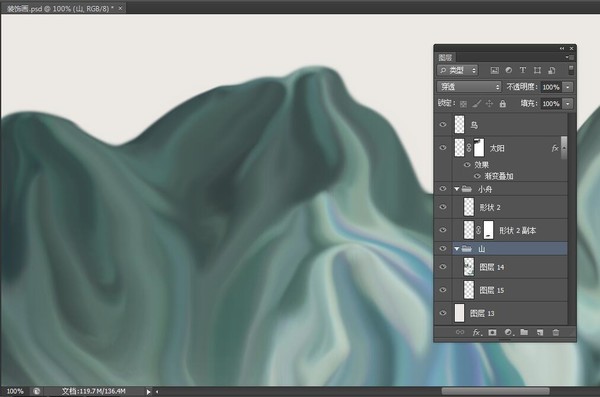This screenshot has height=397, width=600.
Task: Filter layers by smart object type
Action: [551, 70]
